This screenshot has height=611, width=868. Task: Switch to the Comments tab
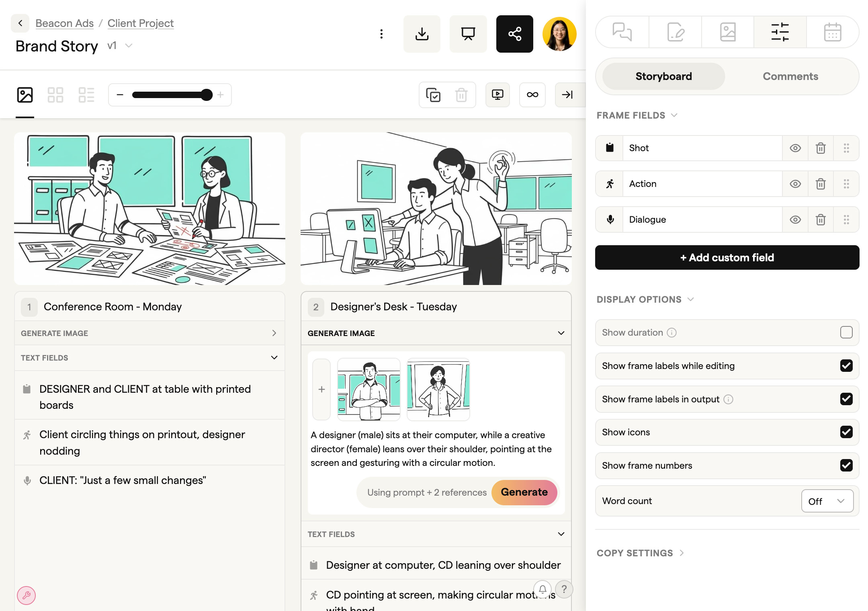point(790,76)
